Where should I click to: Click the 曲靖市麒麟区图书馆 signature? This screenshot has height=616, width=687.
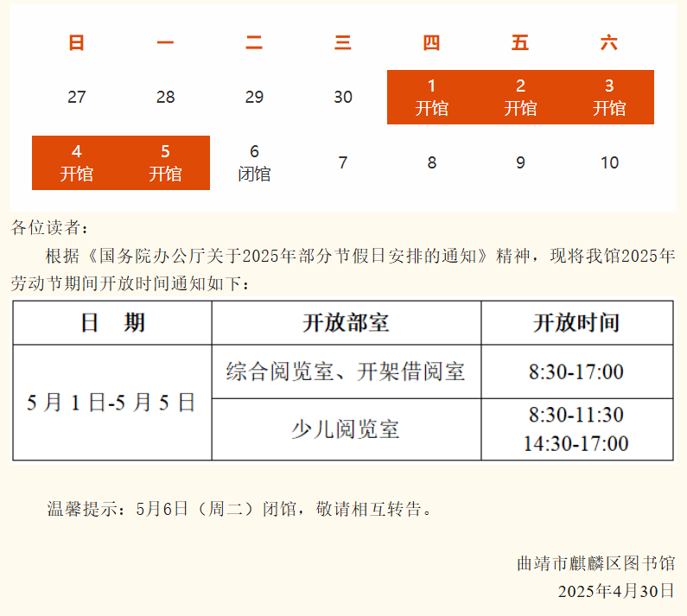(596, 563)
